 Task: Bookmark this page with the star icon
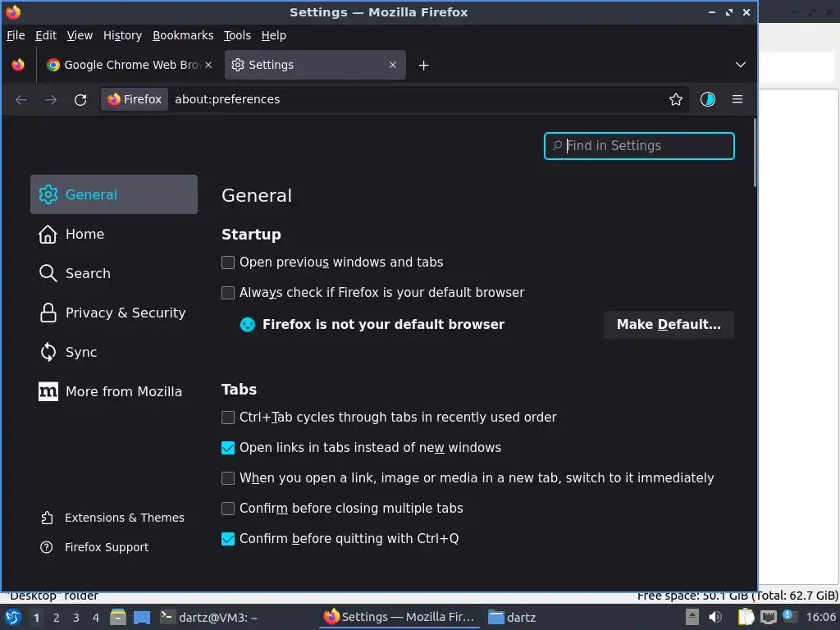[676, 99]
